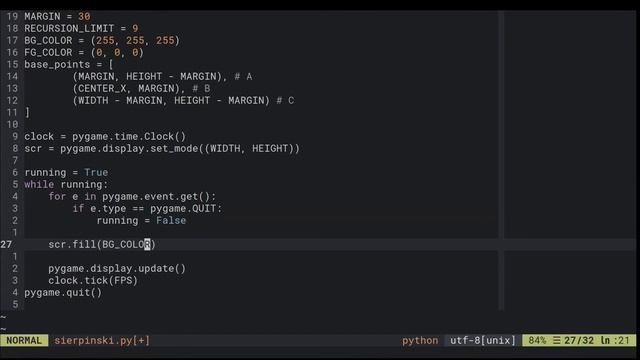Click the # C comment
Image resolution: width=640 pixels, height=360 pixels.
tap(285, 100)
